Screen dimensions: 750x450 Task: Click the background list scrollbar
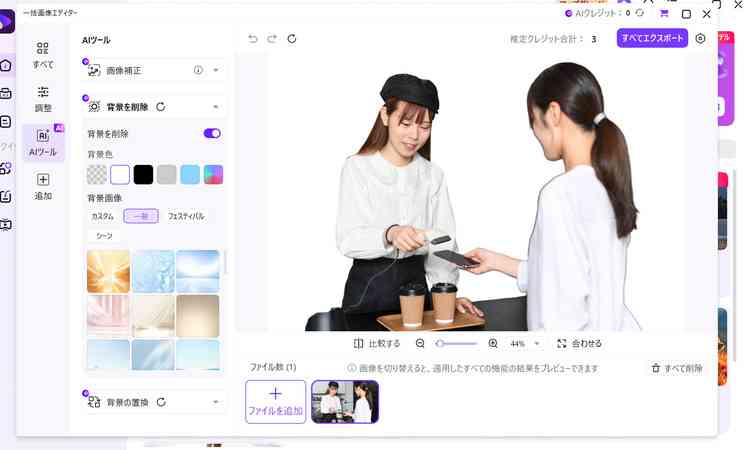coord(225,263)
